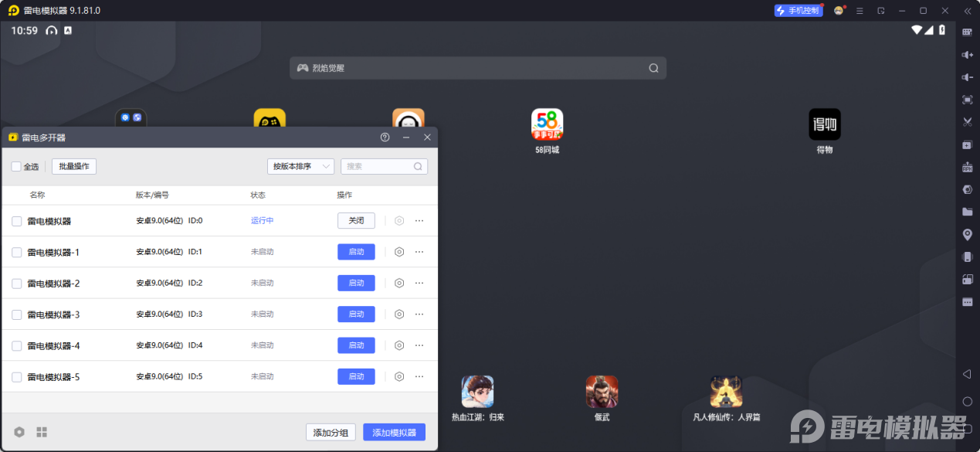Tick the checkbox for 雷电模拟器-1
Image resolution: width=980 pixels, height=452 pixels.
click(x=16, y=252)
